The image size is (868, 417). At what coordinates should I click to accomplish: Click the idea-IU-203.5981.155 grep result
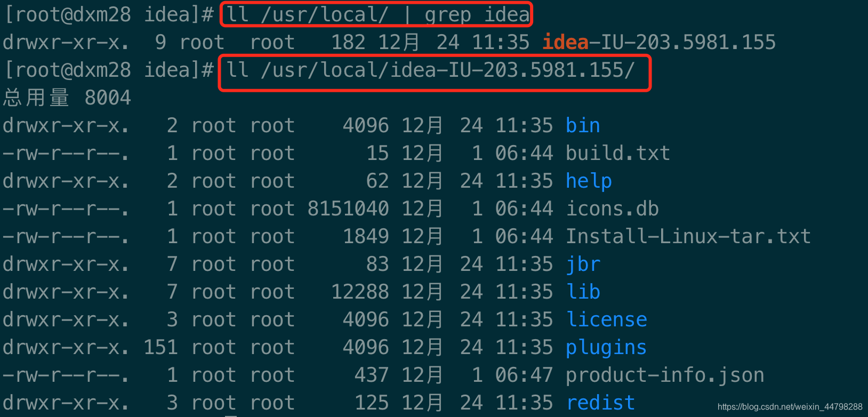(658, 43)
